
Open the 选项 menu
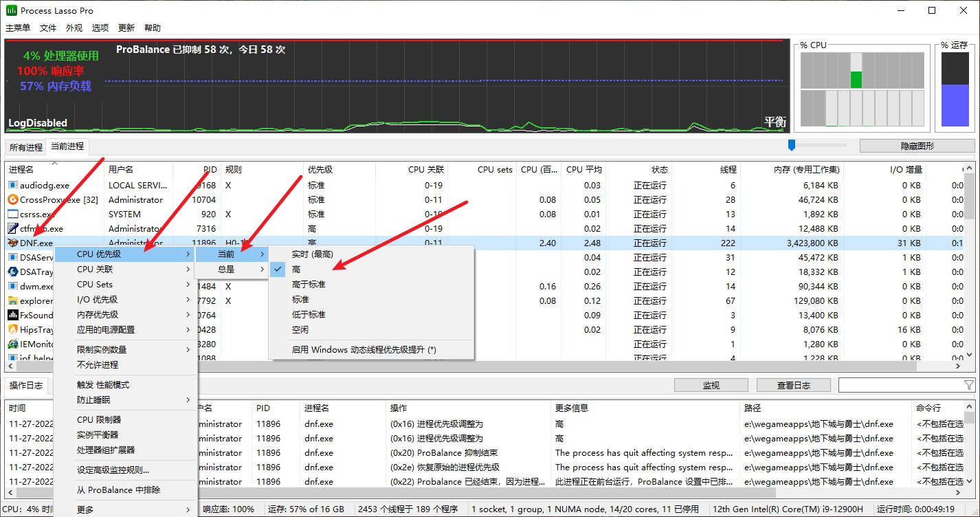coord(100,28)
